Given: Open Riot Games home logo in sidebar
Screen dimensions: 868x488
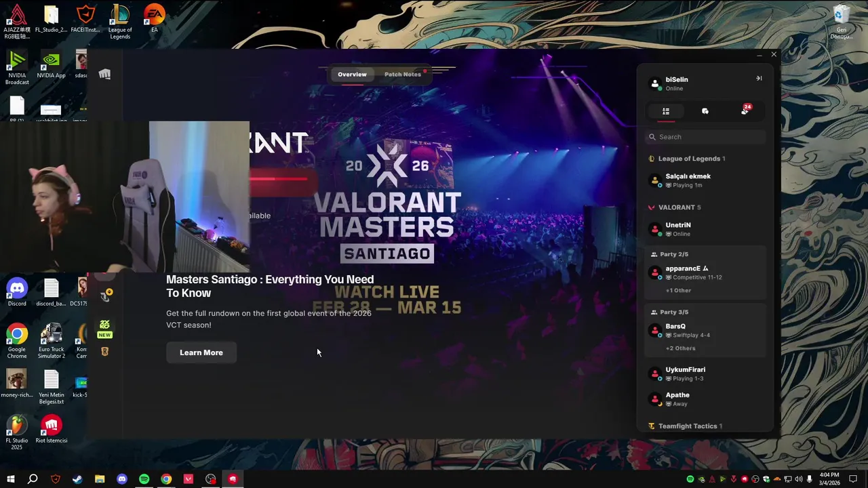Looking at the screenshot, I should pyautogui.click(x=104, y=74).
